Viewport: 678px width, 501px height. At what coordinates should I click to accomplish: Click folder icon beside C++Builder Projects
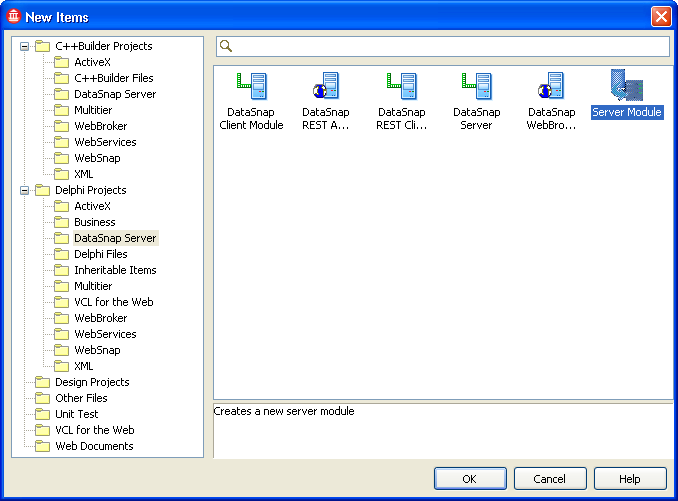point(42,46)
